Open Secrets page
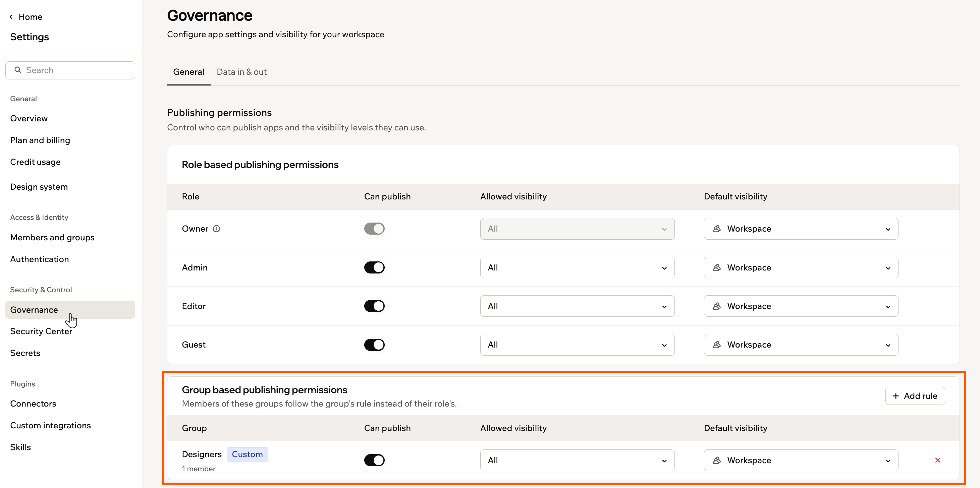The image size is (980, 488). [x=25, y=353]
